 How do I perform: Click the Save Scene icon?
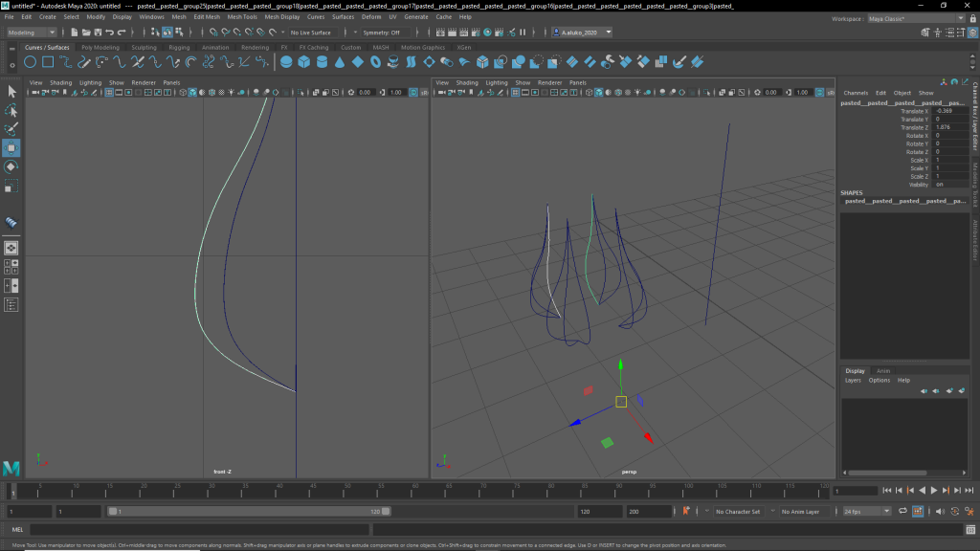(99, 33)
